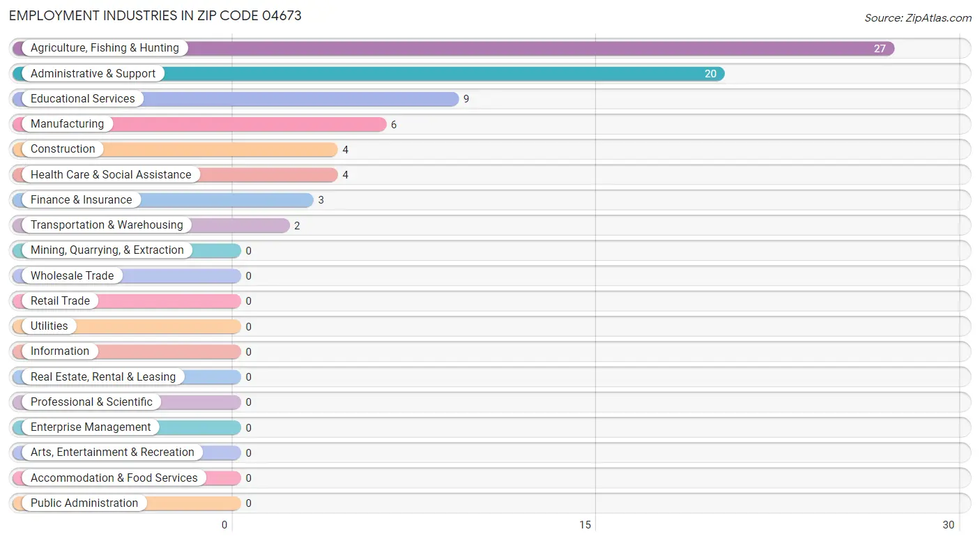
Task: Click the Professional & Scientific label
Action: 91,402
